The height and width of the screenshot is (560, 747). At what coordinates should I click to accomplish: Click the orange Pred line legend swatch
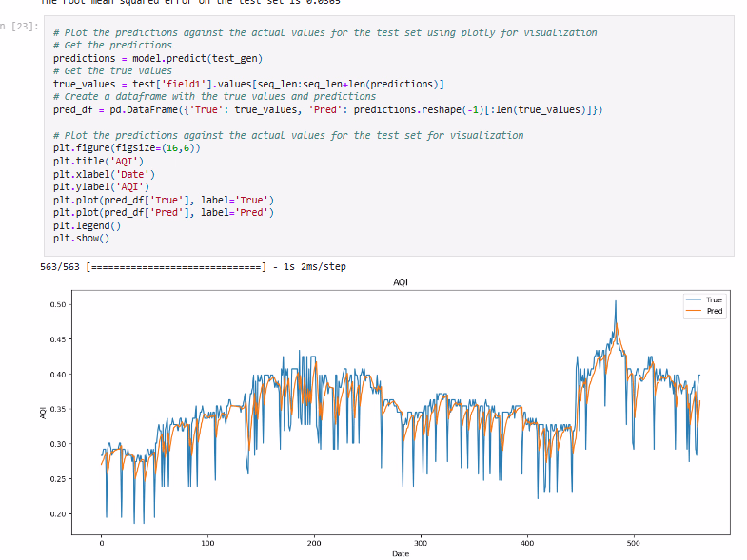(x=692, y=311)
